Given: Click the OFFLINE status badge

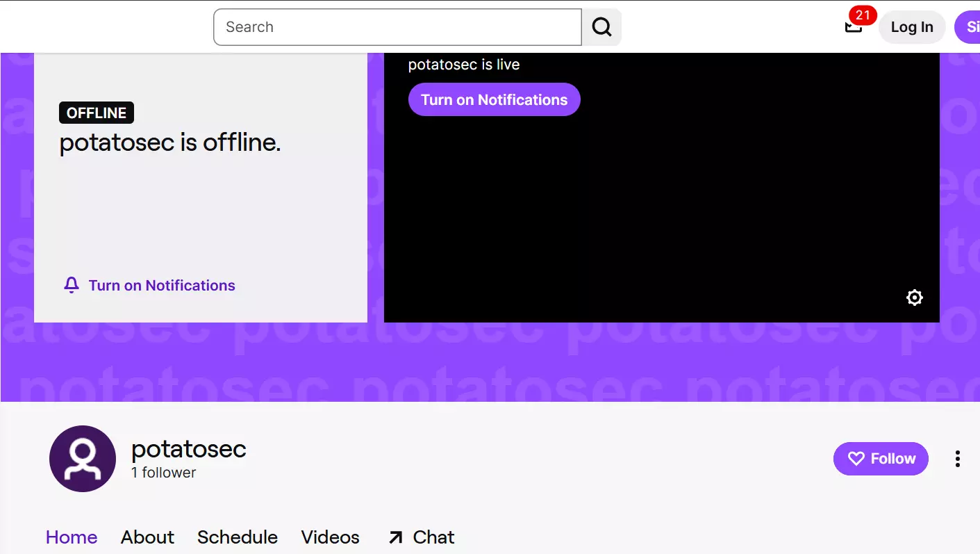Looking at the screenshot, I should [x=97, y=113].
